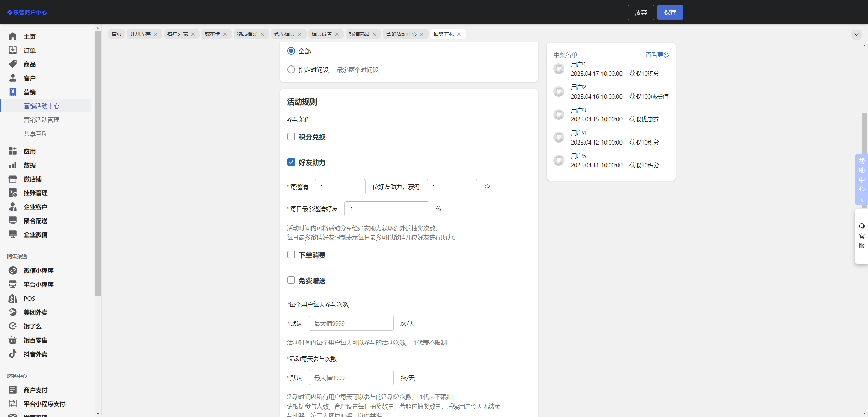Image resolution: width=868 pixels, height=417 pixels.
Task: Open the POS sidebar icon
Action: coord(13,298)
